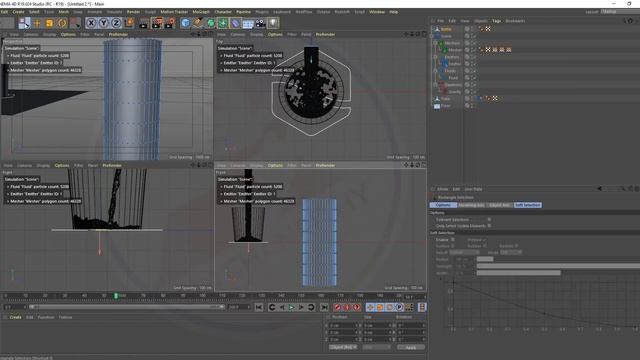Click the Record Active Objects icon
The height and width of the screenshot is (360, 640).
338,307
